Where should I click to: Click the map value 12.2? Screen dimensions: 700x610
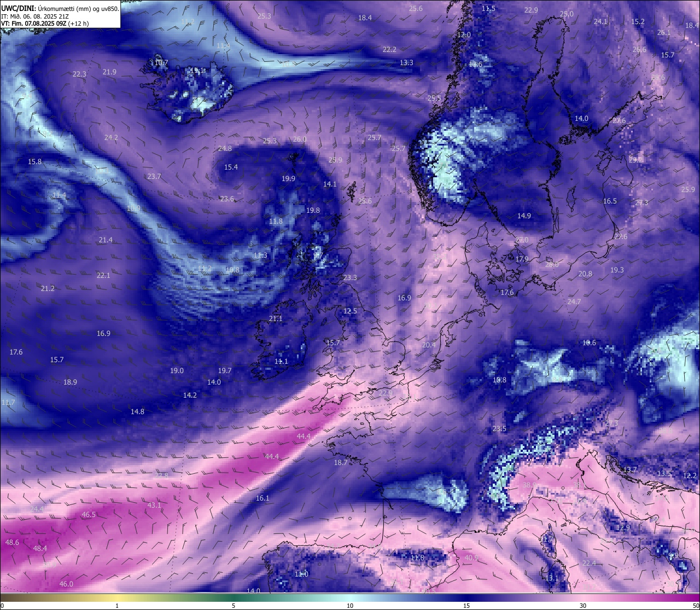[690, 475]
